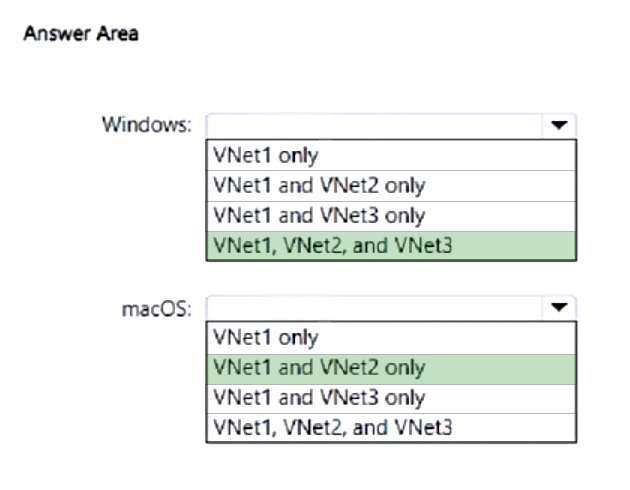Choose the third option in the macOS list
The image size is (630, 490).
click(x=391, y=397)
